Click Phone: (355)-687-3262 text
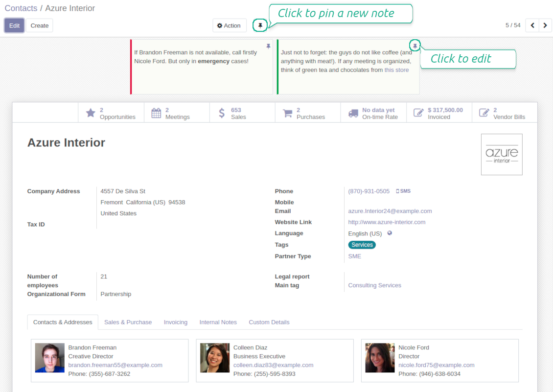The width and height of the screenshot is (553, 392). pyautogui.click(x=99, y=374)
